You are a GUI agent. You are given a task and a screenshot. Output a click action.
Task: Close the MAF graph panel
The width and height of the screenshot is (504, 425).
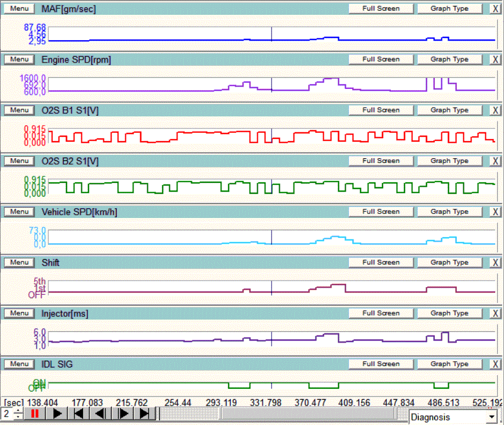click(495, 9)
